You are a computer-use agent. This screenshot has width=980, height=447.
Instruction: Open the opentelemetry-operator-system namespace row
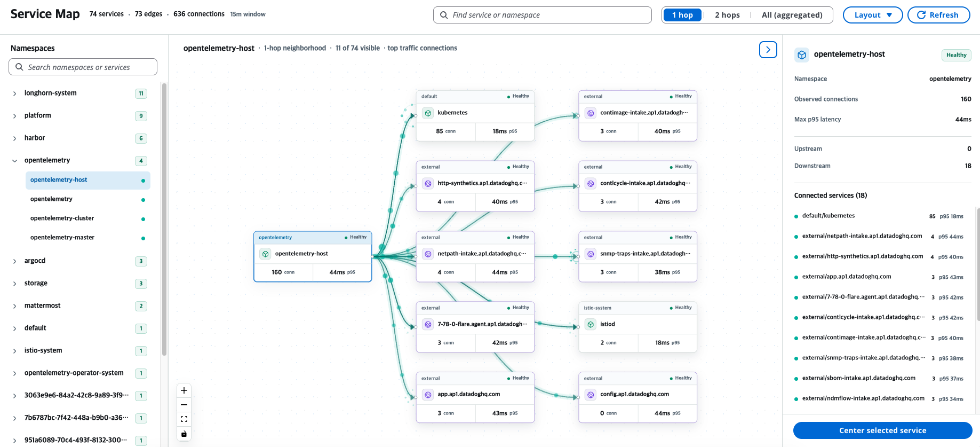(80, 373)
